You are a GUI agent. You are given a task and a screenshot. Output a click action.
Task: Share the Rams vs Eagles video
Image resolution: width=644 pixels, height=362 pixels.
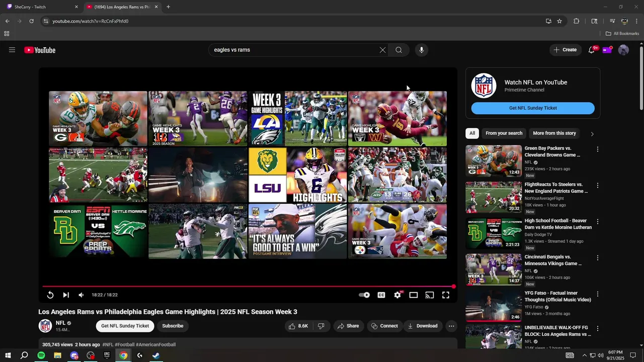(x=348, y=326)
